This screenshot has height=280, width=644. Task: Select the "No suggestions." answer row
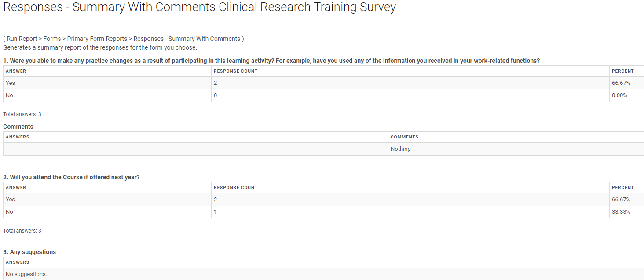(x=26, y=274)
